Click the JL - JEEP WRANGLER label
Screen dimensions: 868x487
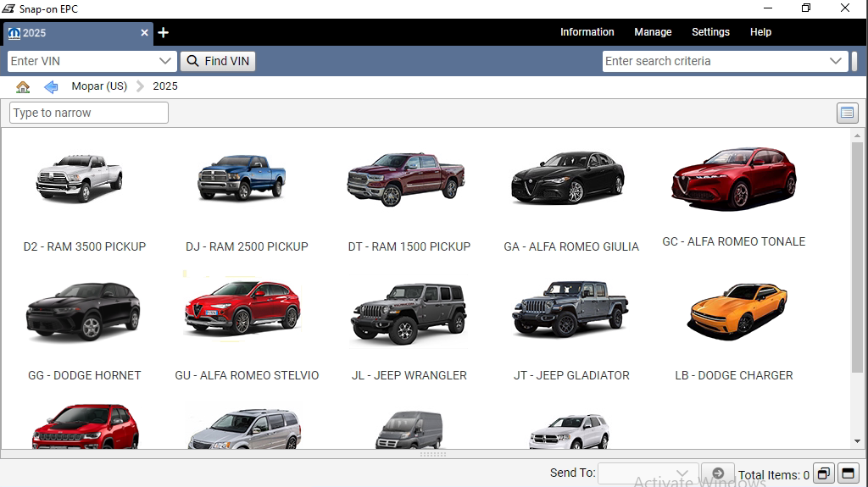point(409,376)
